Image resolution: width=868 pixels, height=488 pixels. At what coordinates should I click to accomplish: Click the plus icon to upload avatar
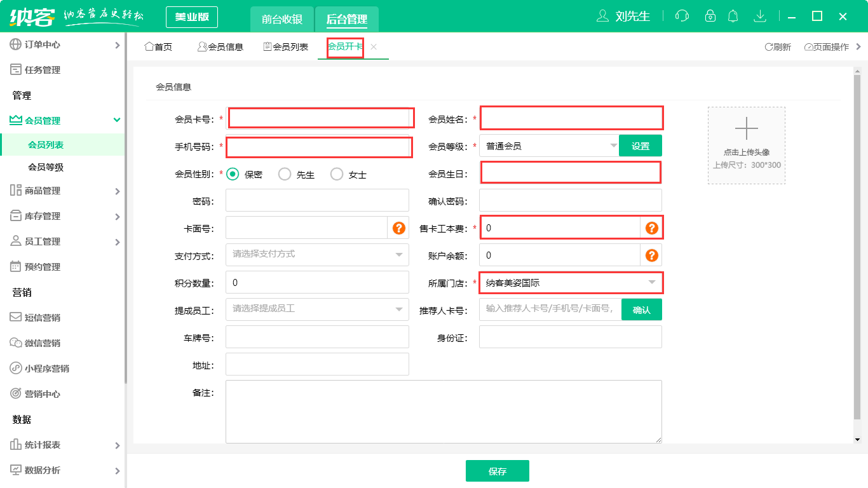[746, 129]
